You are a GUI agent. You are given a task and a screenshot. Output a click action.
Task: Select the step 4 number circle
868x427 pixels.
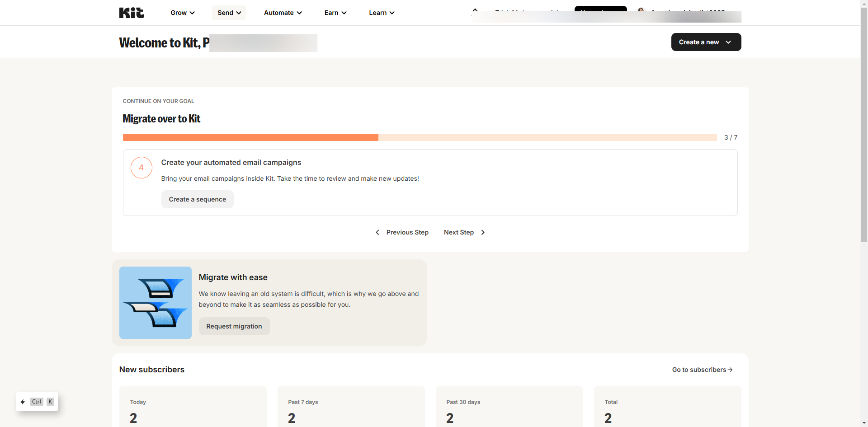pyautogui.click(x=141, y=168)
